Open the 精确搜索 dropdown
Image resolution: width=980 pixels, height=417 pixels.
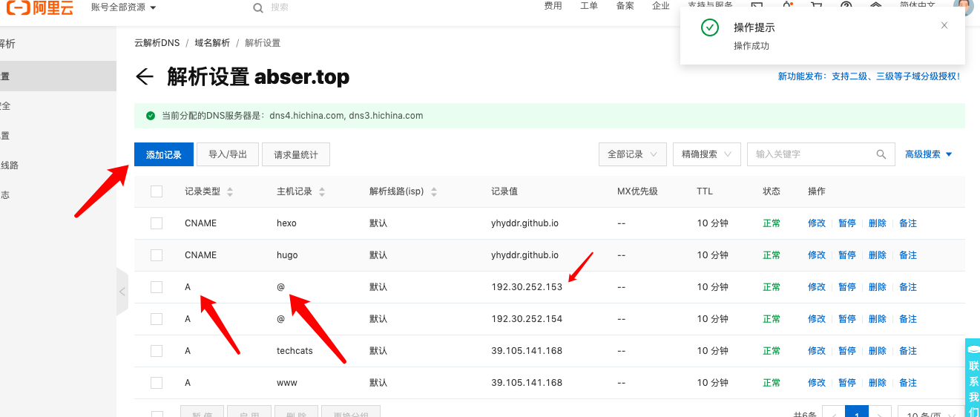pyautogui.click(x=707, y=154)
